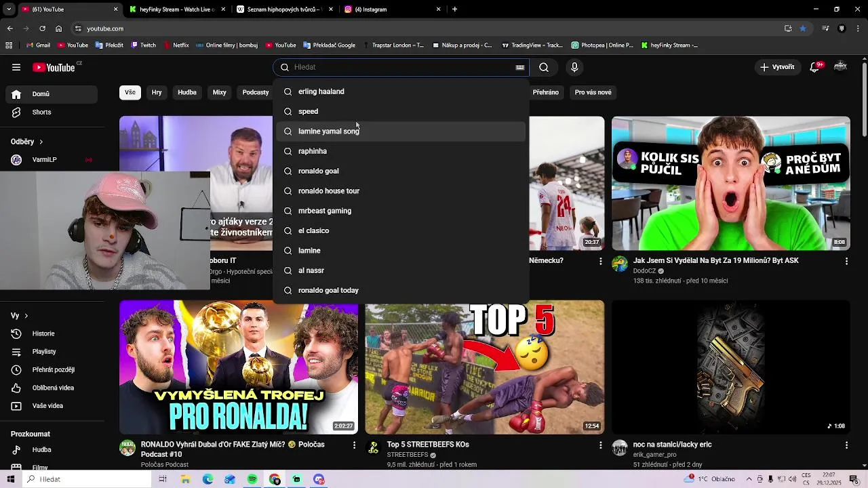Open Spotify from the taskbar
Image resolution: width=868 pixels, height=488 pixels.
point(252,479)
